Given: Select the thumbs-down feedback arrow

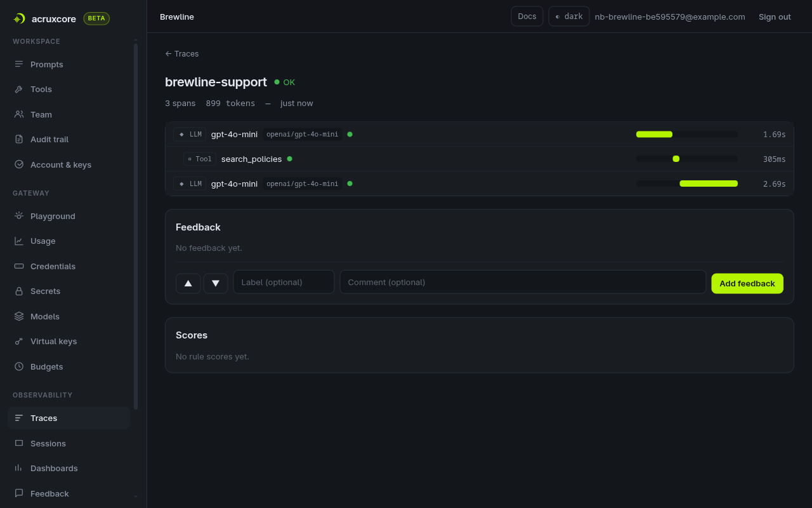Looking at the screenshot, I should click(216, 283).
